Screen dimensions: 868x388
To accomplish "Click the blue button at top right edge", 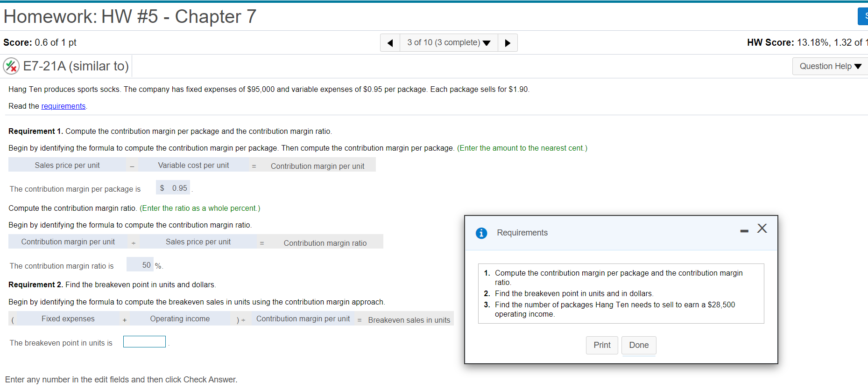I will click(x=863, y=16).
